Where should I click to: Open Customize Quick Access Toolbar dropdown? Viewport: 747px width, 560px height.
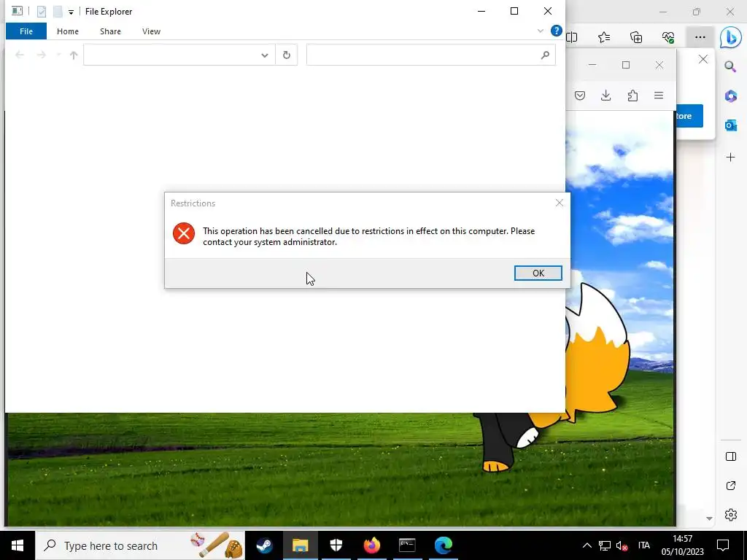click(x=71, y=12)
